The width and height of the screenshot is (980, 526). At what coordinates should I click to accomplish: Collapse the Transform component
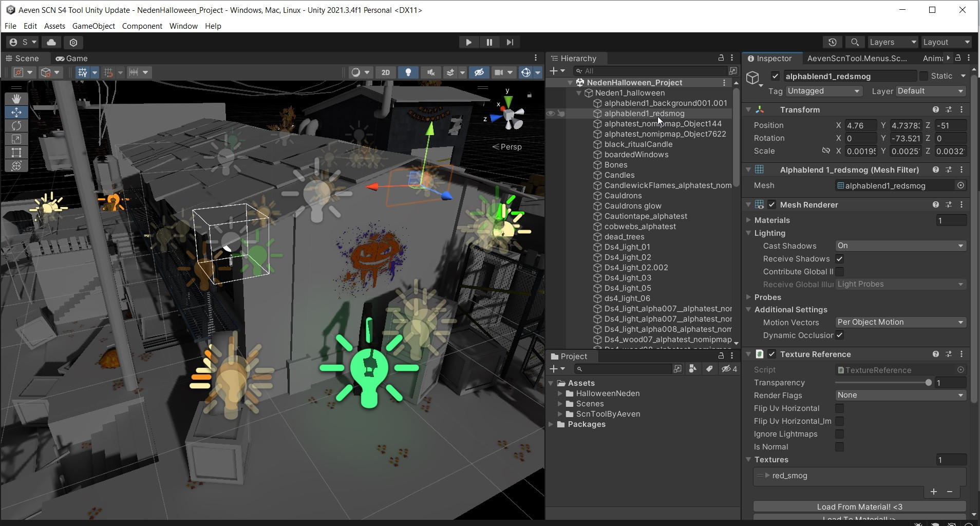coord(748,109)
